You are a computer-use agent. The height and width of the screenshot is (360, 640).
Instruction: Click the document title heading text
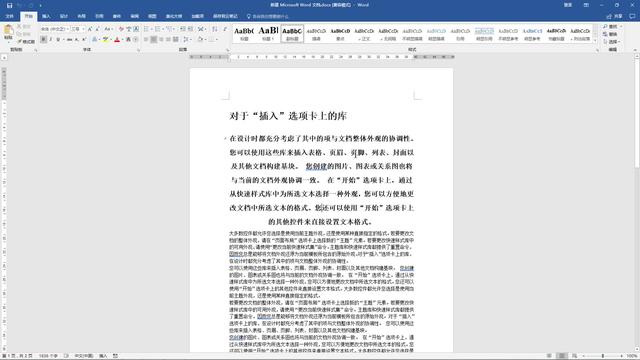point(288,116)
